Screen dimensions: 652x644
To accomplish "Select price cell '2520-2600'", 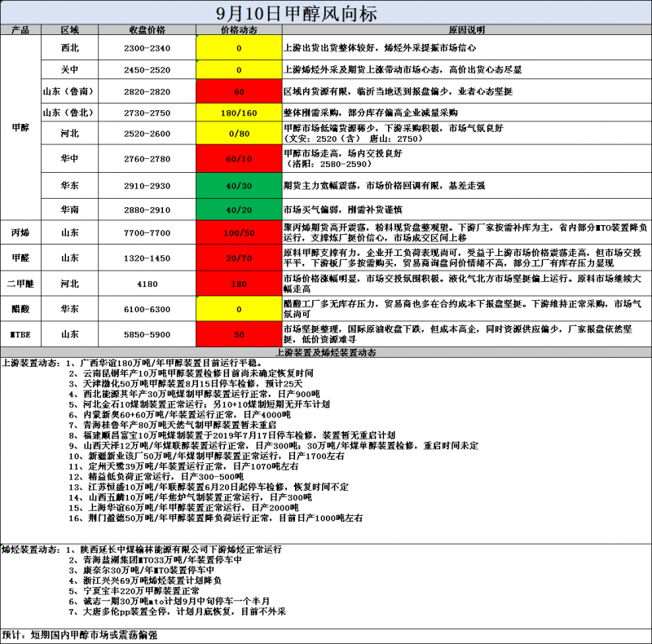I will [x=148, y=134].
